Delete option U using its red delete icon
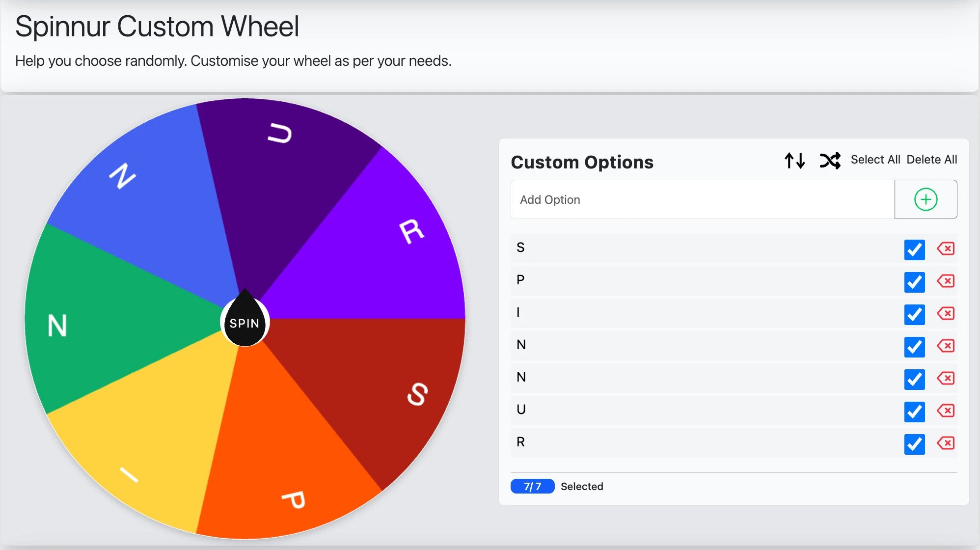This screenshot has height=550, width=980. (946, 411)
